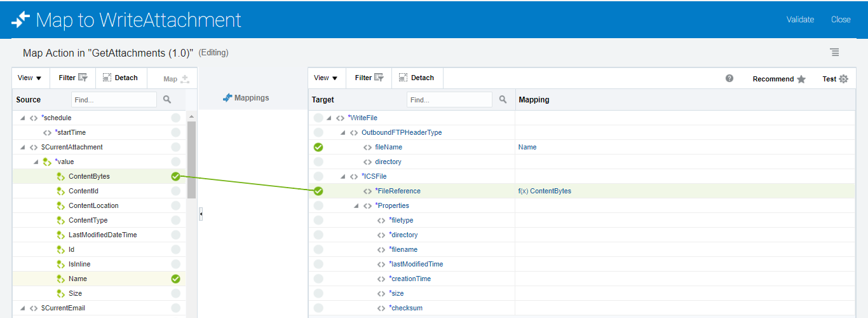Collapse the *Properties target node
Viewport: 868px width, 318px height.
[x=356, y=206]
